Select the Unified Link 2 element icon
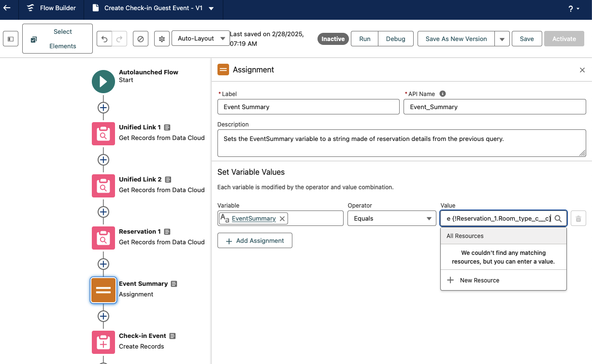This screenshot has height=364, width=592. 103,186
